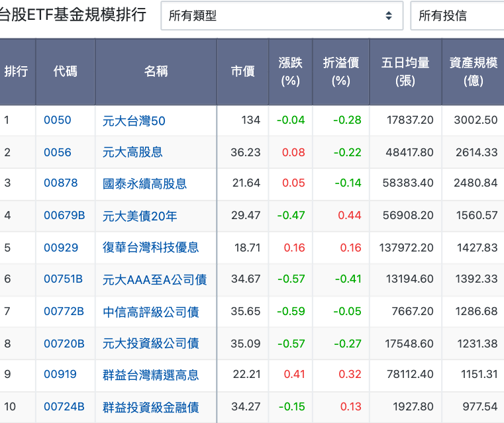This screenshot has height=423, width=504.
Task: Select asset size value 2614.33
Action: click(477, 152)
